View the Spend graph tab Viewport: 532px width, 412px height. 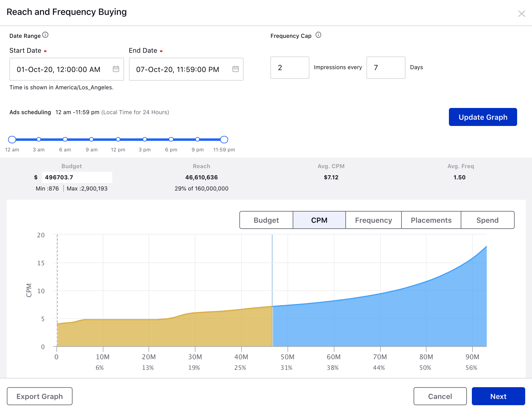pos(487,220)
